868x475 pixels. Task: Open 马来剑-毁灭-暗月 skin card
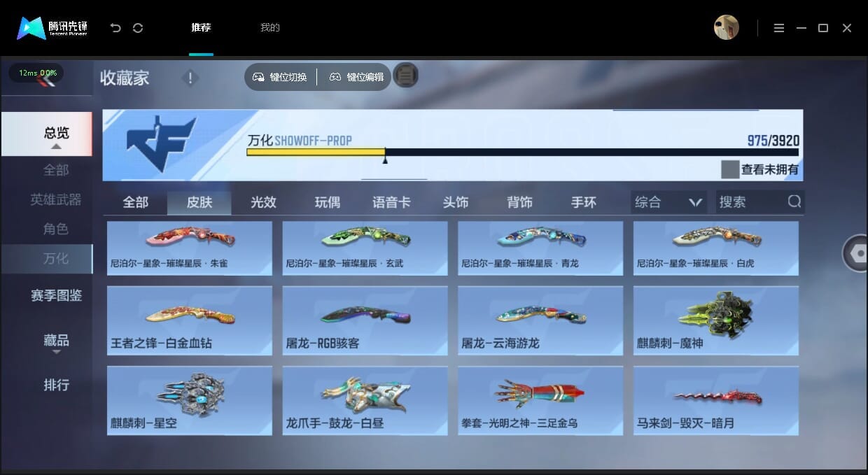(716, 400)
